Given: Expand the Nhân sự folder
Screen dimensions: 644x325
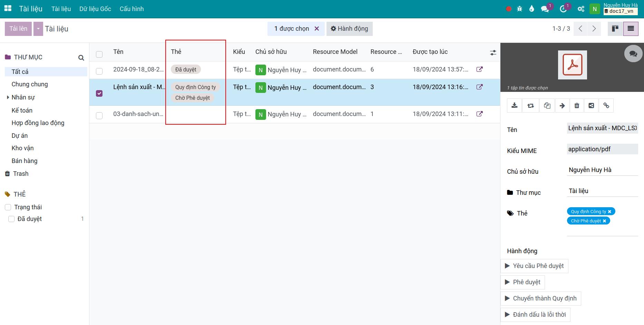Looking at the screenshot, I should (8, 97).
